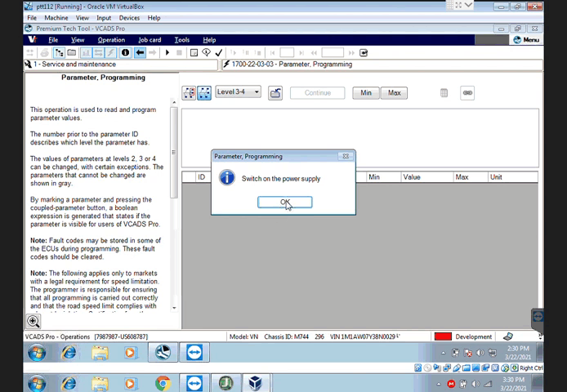The width and height of the screenshot is (567, 392).
Task: Click the TeamViewer icon on the guest taskbar
Action: pos(194,352)
